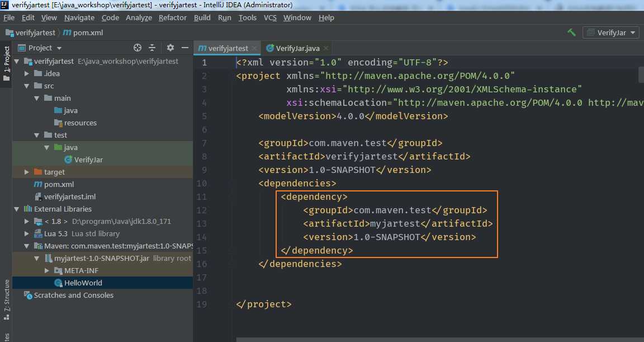Viewport: 644px width, 342px height.
Task: Open the Window menu
Action: point(297,18)
